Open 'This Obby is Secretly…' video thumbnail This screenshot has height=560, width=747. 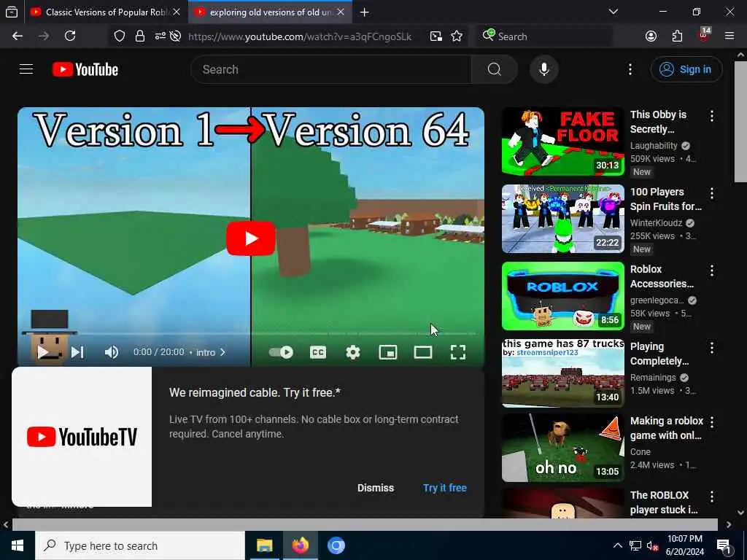click(x=562, y=141)
